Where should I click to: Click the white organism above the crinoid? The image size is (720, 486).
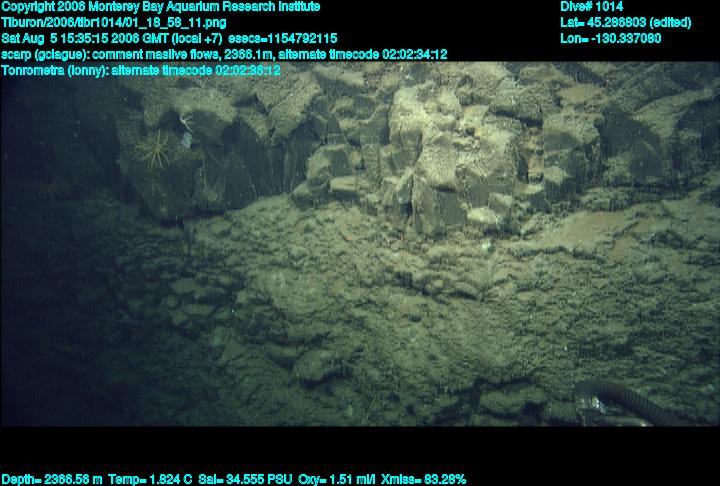tap(187, 121)
